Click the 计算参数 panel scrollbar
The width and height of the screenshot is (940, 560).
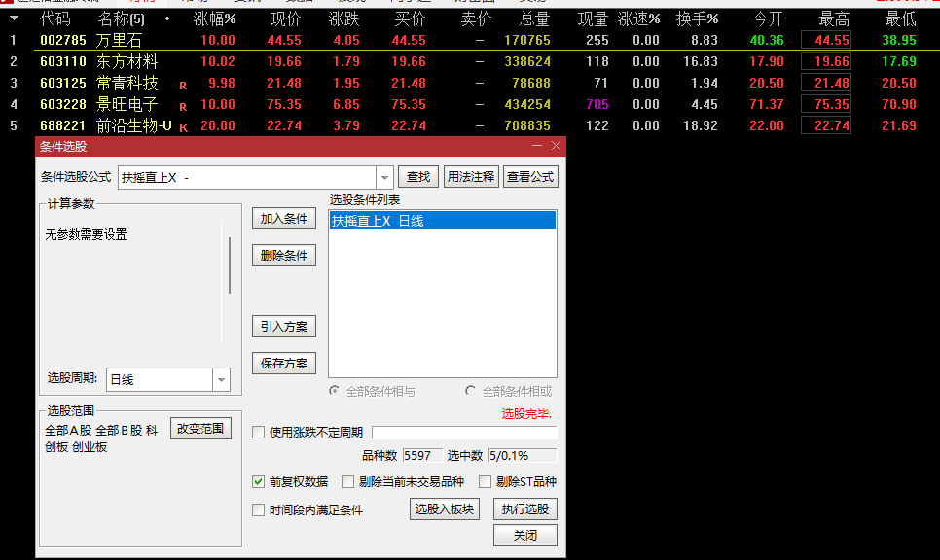[x=230, y=262]
